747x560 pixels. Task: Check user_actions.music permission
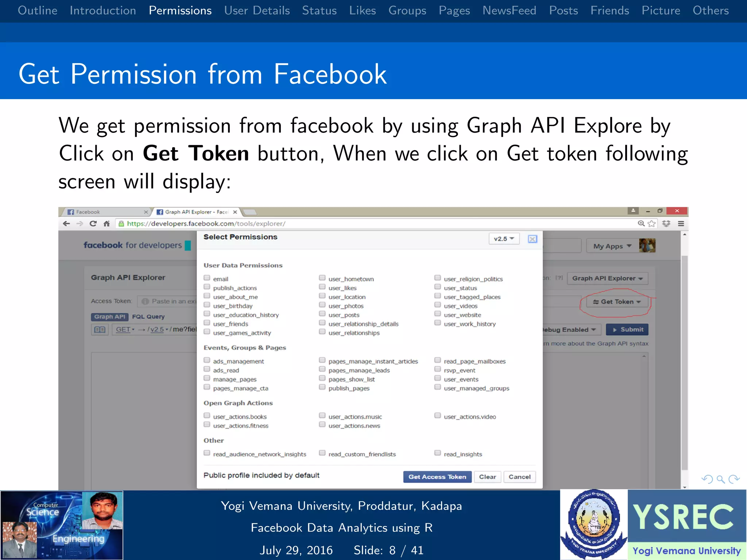click(322, 416)
